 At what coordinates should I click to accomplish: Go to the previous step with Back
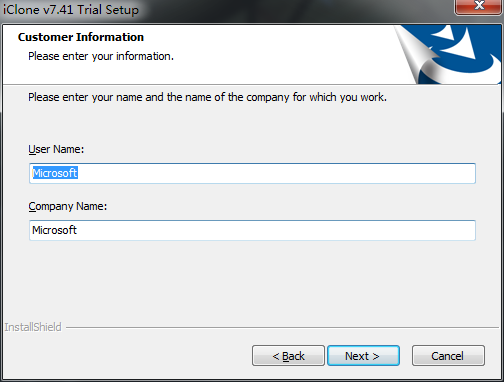(x=288, y=356)
